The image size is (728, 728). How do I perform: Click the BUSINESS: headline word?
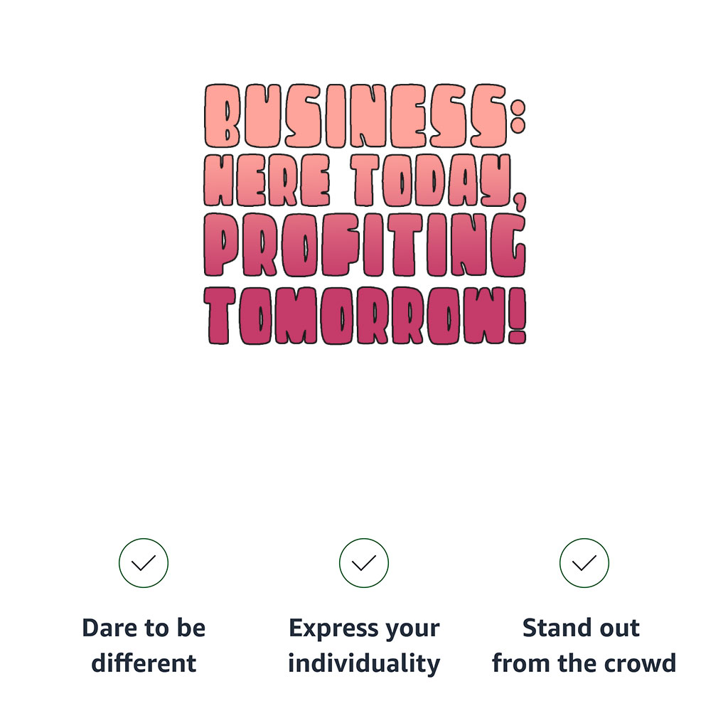point(365,116)
